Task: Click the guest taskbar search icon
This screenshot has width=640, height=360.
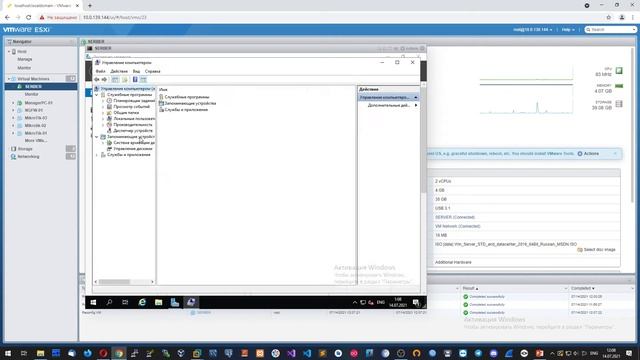Action: coord(109,302)
